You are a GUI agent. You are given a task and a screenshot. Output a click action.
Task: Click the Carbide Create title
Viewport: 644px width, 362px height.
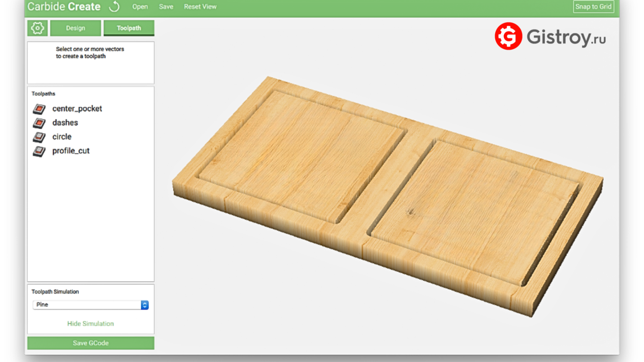click(64, 7)
